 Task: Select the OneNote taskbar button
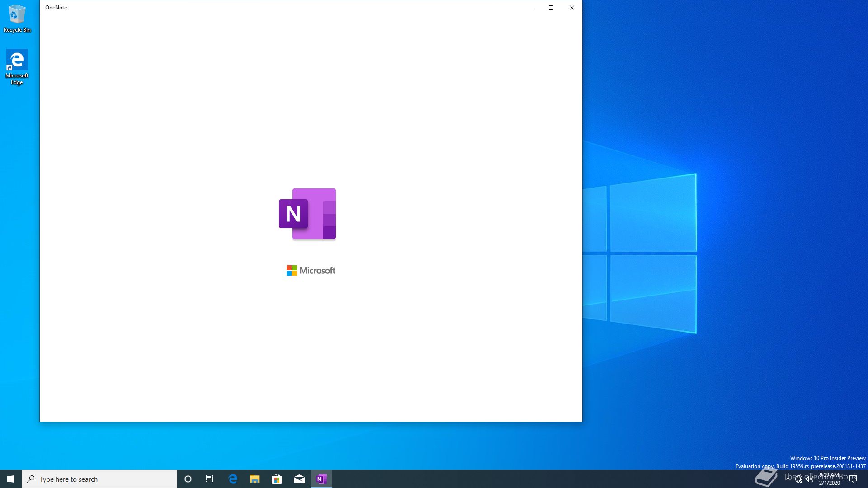pyautogui.click(x=321, y=479)
